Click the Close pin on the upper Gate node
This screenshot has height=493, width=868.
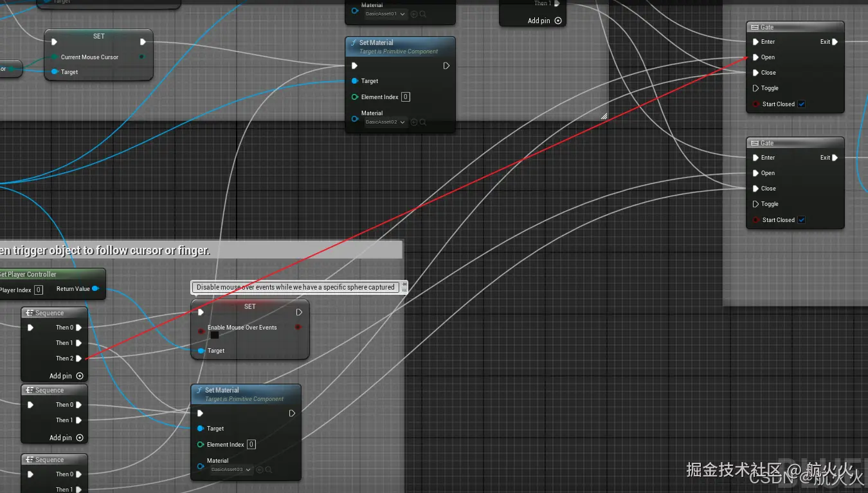755,73
